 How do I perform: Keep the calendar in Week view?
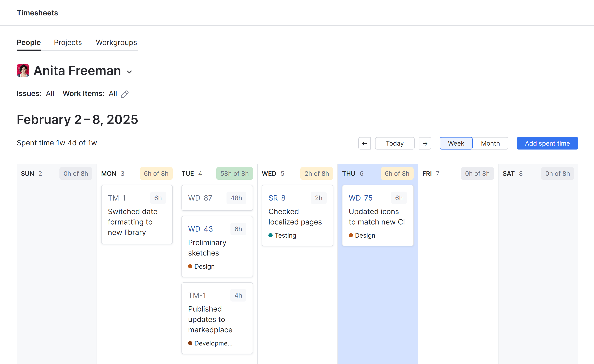click(456, 143)
